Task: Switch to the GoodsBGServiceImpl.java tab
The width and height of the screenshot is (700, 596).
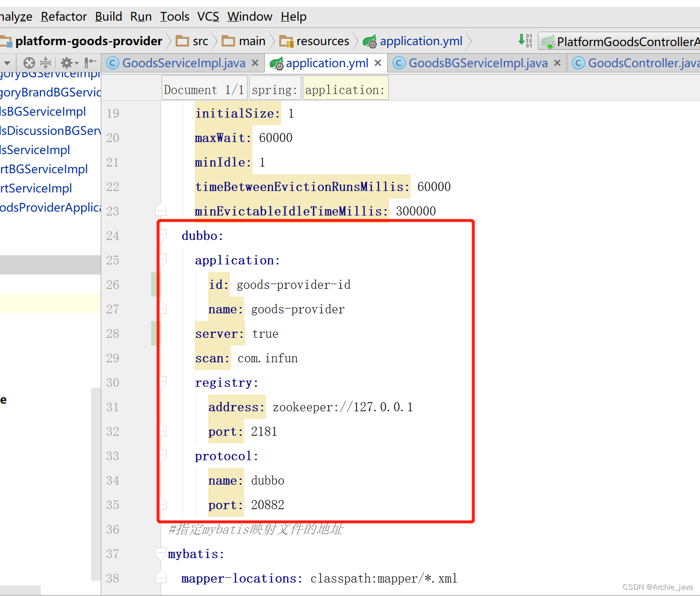Action: click(x=478, y=63)
